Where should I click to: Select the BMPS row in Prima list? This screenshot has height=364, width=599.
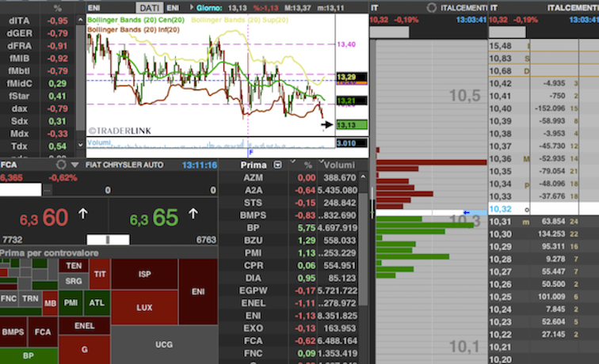click(x=288, y=215)
